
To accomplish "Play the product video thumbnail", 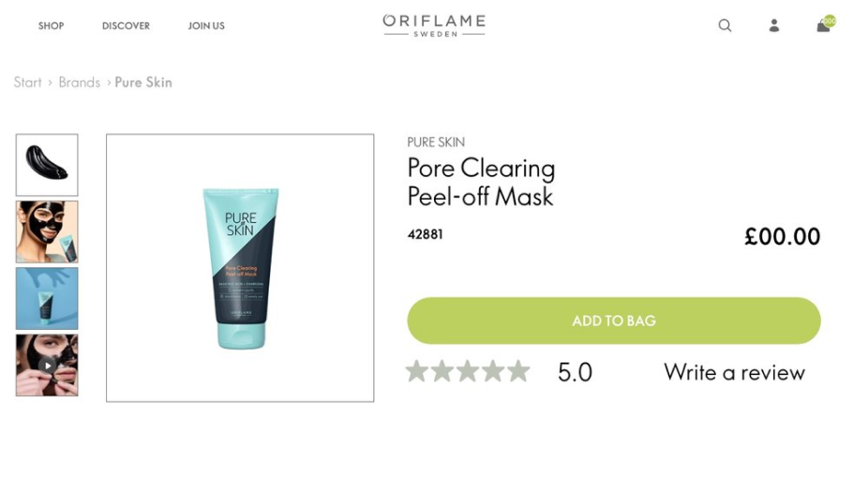I will tap(47, 365).
